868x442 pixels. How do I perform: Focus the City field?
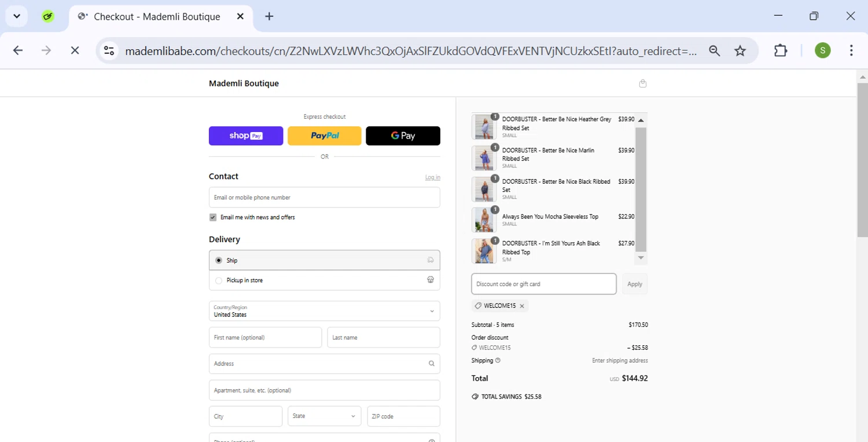(246, 417)
